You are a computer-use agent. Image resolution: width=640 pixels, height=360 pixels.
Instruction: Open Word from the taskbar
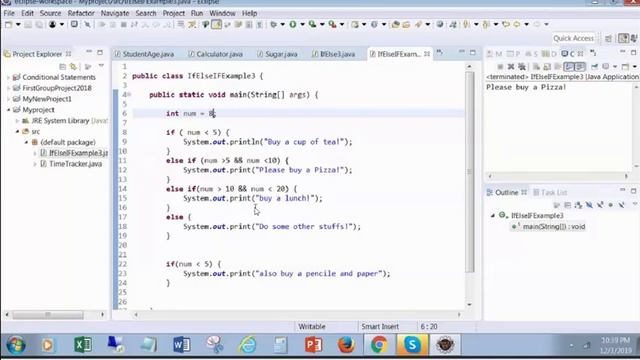[x=181, y=345]
